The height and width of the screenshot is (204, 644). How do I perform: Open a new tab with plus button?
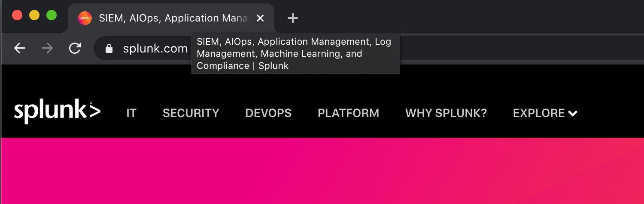coord(292,18)
